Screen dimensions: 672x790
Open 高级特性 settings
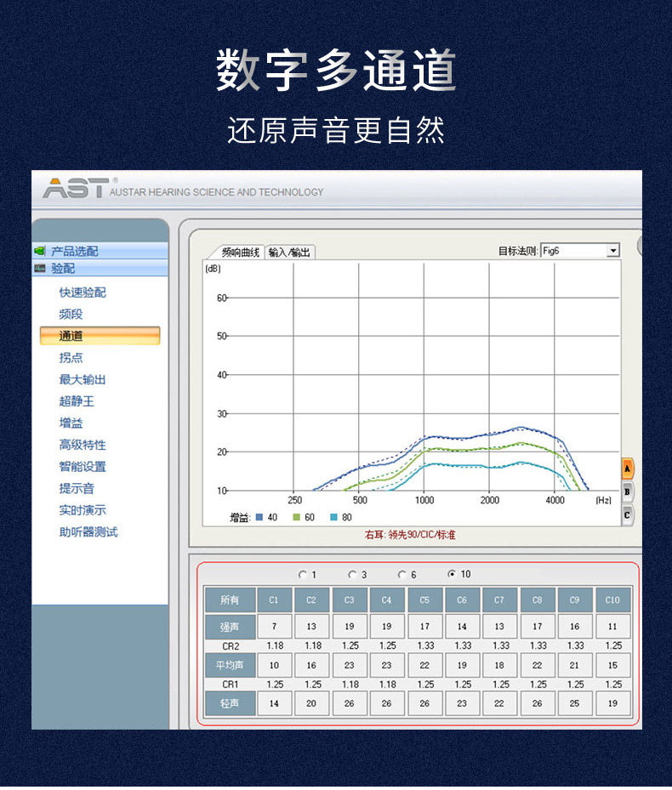tap(83, 445)
